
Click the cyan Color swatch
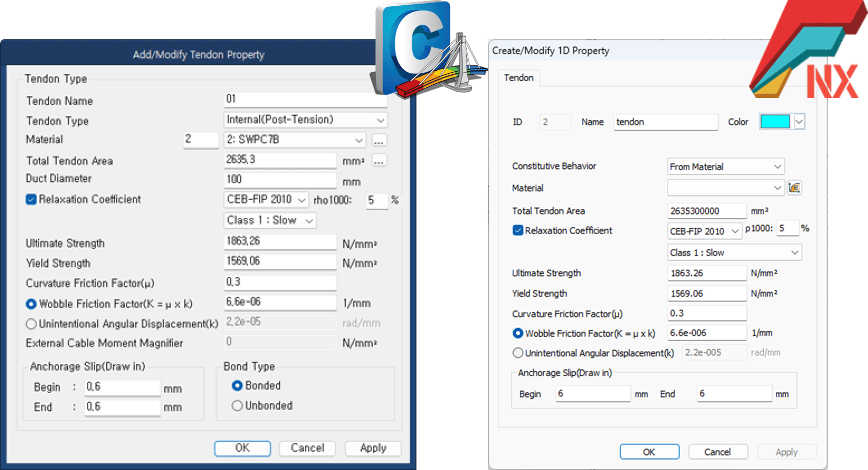click(x=775, y=122)
